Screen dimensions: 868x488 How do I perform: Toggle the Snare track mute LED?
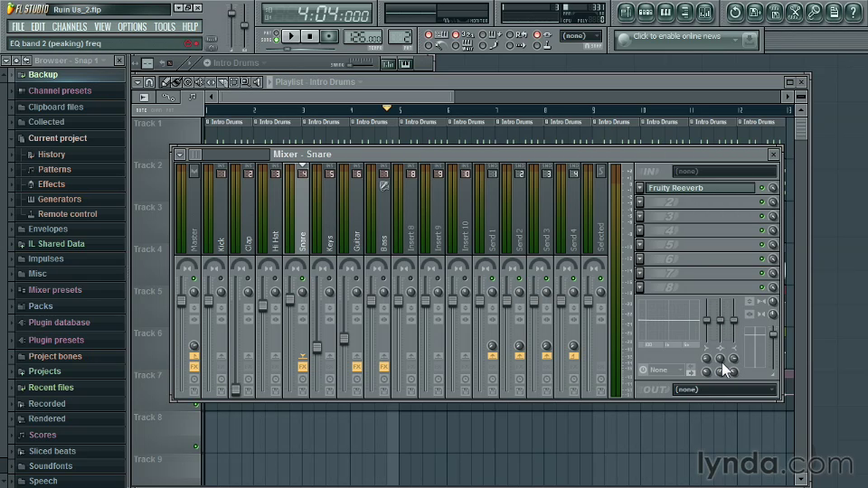302,278
